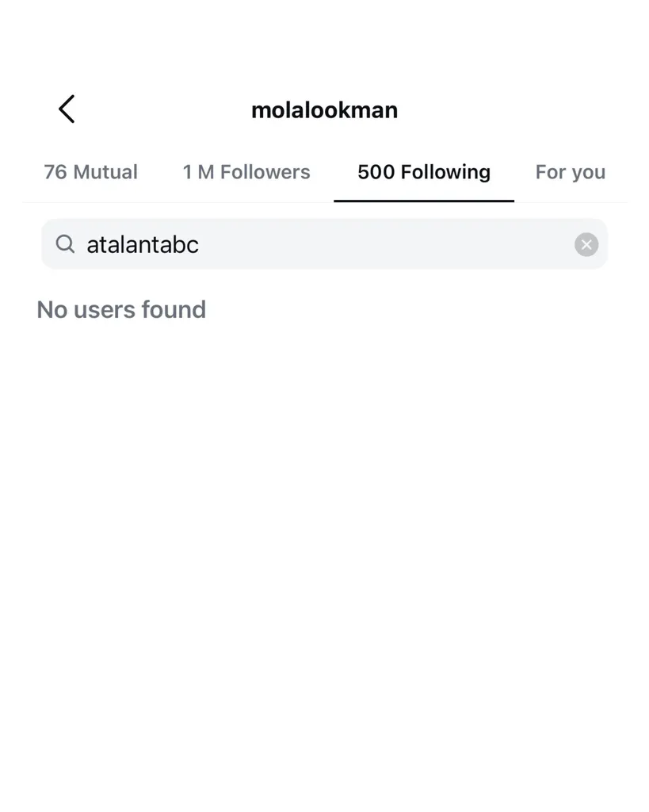This screenshot has width=649, height=812.
Task: Select the 500 Following tab
Action: coord(424,172)
